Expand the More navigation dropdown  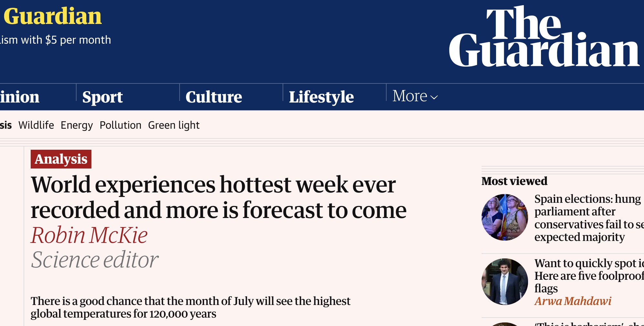click(x=415, y=96)
